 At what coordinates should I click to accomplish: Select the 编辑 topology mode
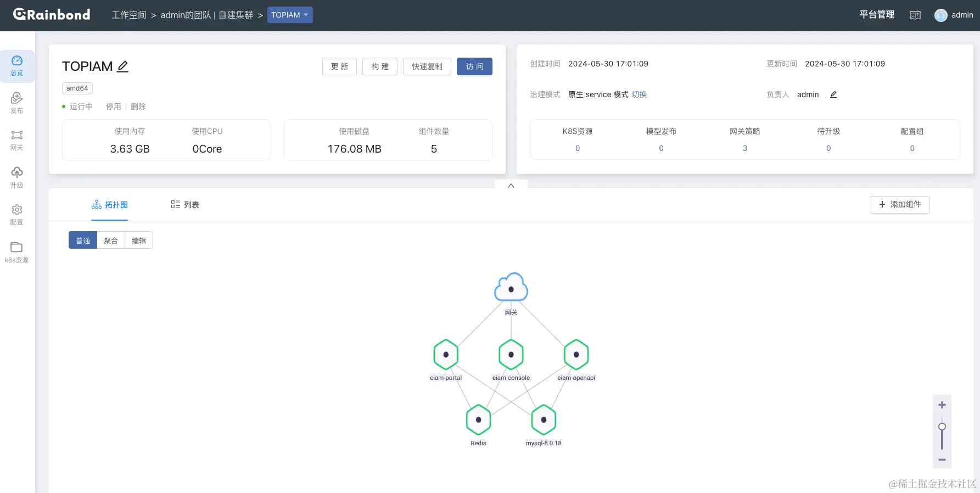point(139,240)
